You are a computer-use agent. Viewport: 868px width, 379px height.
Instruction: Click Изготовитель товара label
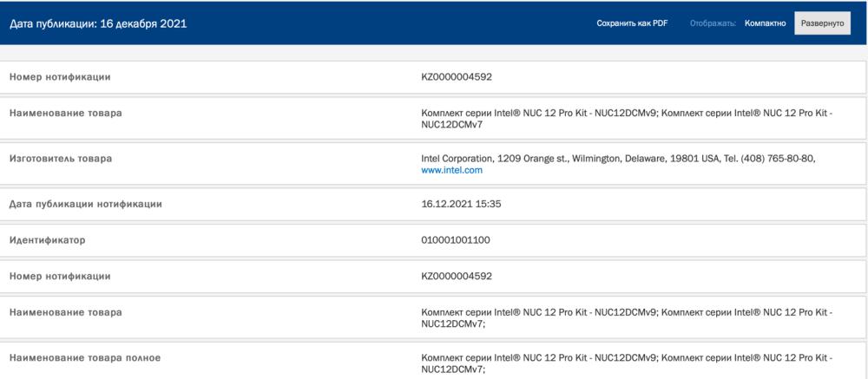point(61,158)
